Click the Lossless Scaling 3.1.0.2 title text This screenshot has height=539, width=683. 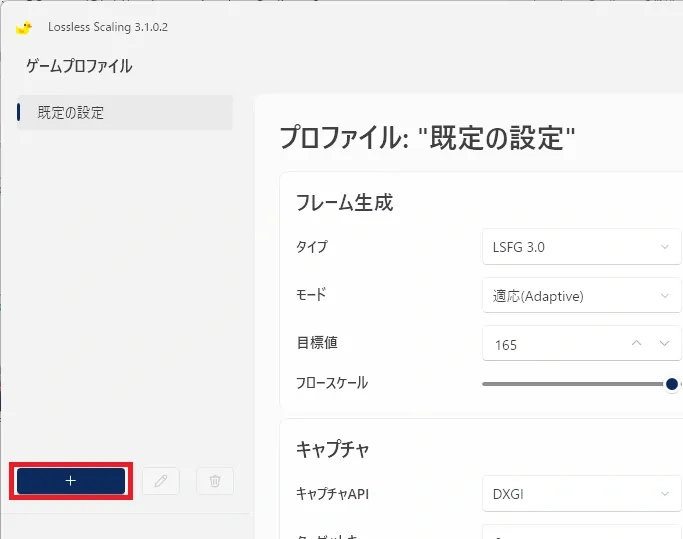coord(108,27)
